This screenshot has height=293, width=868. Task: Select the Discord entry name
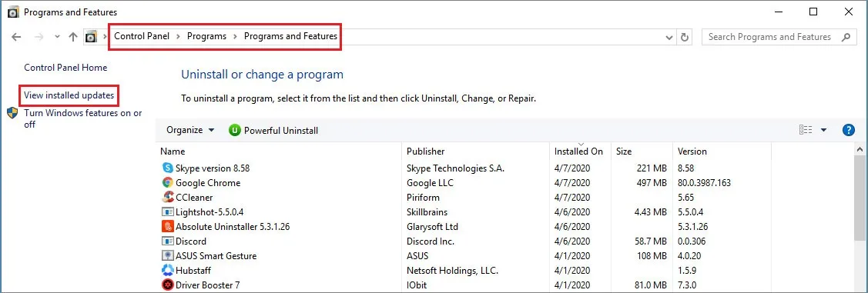pyautogui.click(x=191, y=241)
